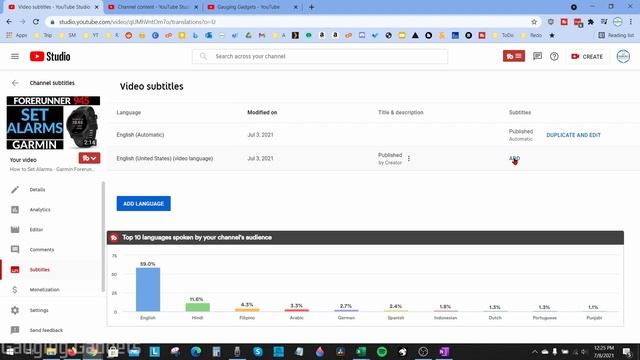The width and height of the screenshot is (640, 360).
Task: Click the Details menu item
Action: [x=38, y=190]
